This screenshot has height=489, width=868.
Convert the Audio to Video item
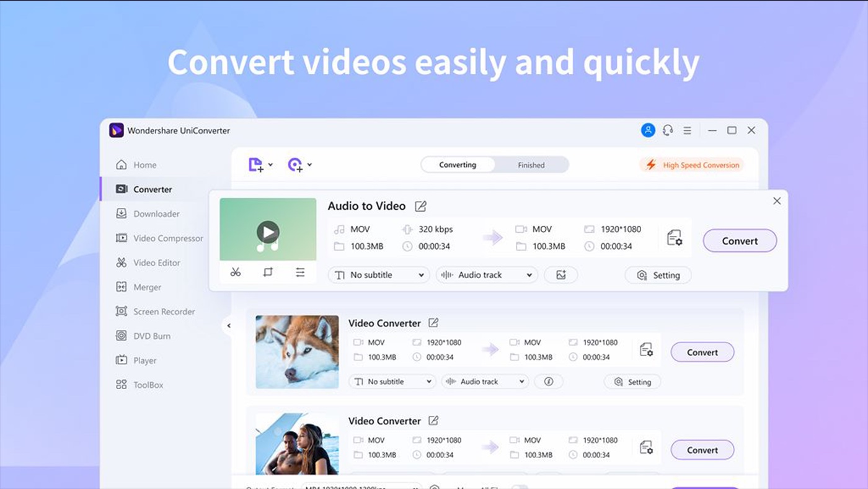(740, 241)
